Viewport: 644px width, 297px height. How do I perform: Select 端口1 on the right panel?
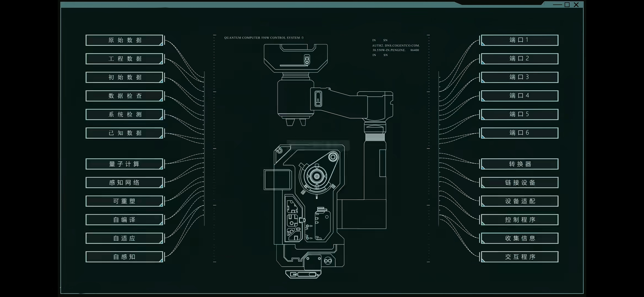pyautogui.click(x=520, y=40)
